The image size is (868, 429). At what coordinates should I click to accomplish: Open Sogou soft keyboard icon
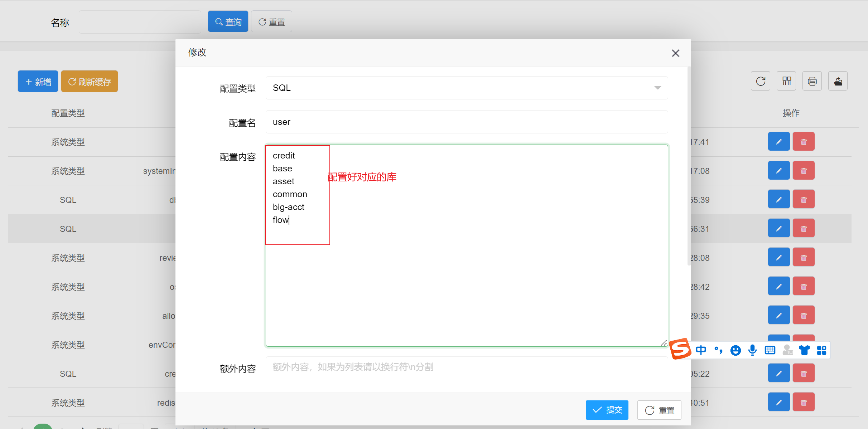(770, 350)
